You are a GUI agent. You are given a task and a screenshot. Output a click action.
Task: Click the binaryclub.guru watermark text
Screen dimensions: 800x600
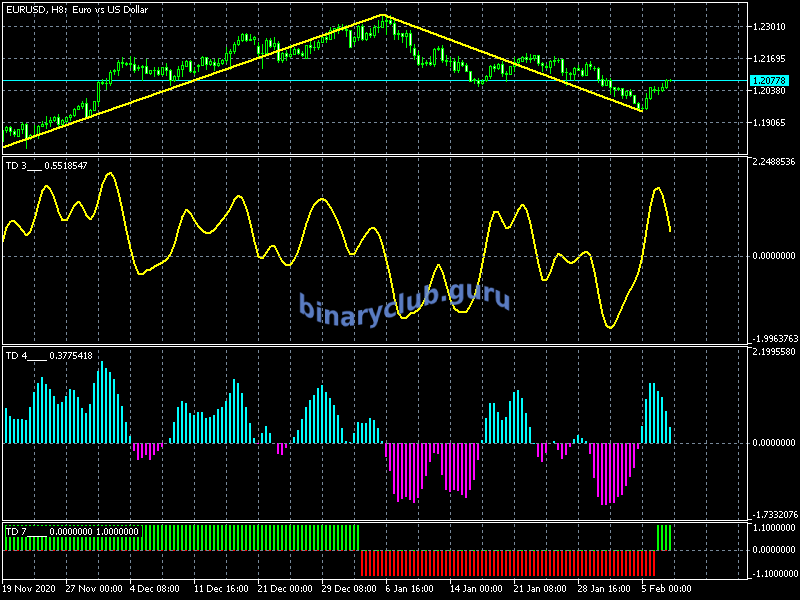(404, 303)
